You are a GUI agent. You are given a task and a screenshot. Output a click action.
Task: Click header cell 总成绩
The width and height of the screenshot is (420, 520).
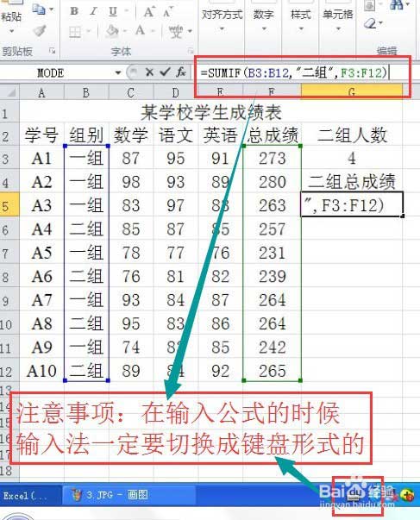(x=273, y=135)
